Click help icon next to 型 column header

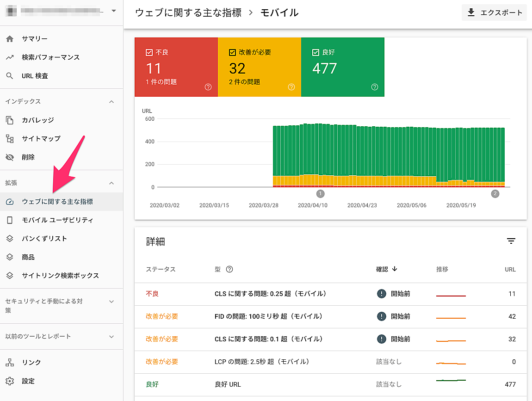[229, 269]
